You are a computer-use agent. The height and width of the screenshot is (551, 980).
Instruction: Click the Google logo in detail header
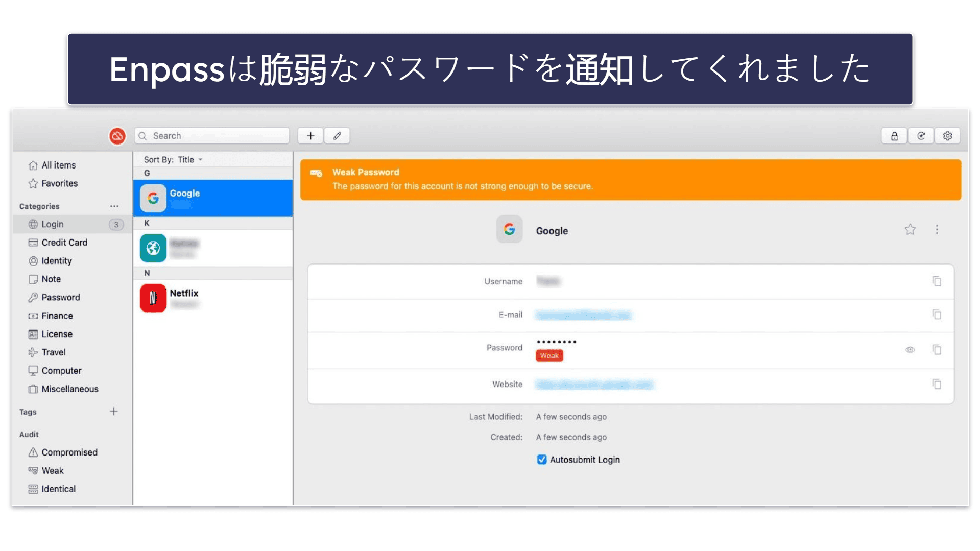click(509, 230)
